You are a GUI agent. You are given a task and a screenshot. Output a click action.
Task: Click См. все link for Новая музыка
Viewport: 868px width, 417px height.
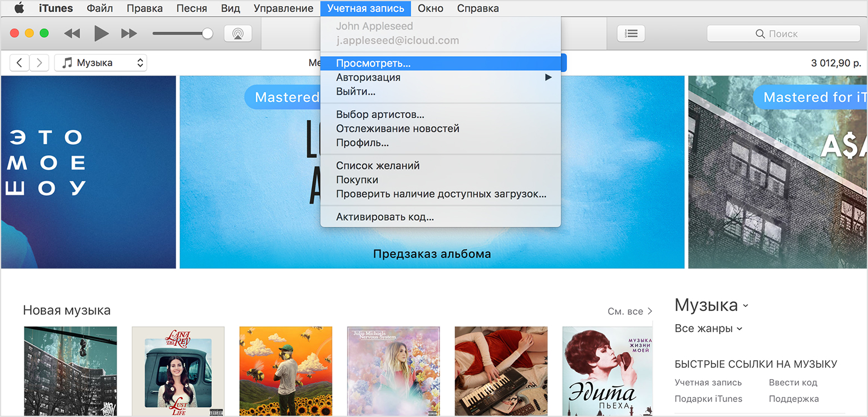click(x=630, y=311)
